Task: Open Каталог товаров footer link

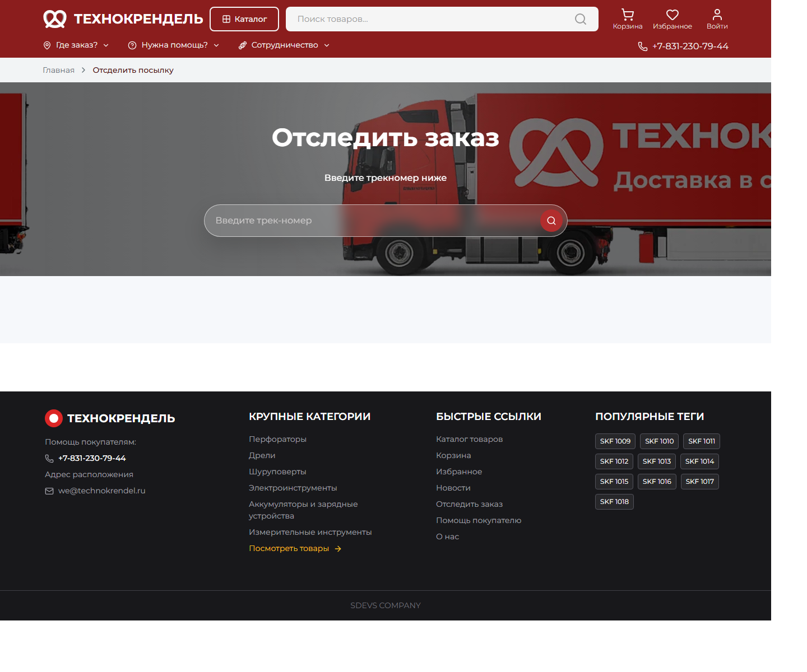Action: tap(470, 439)
